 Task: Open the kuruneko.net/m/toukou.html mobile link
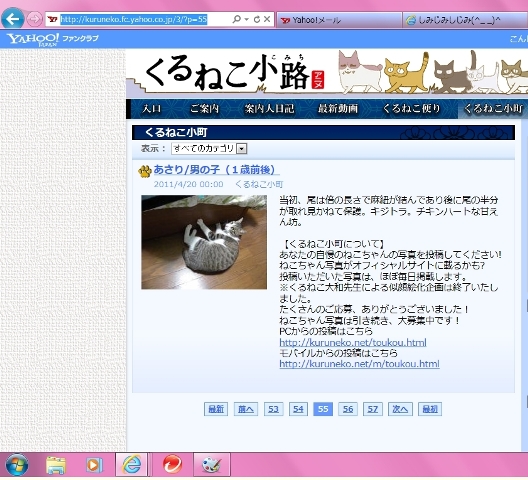tap(359, 364)
